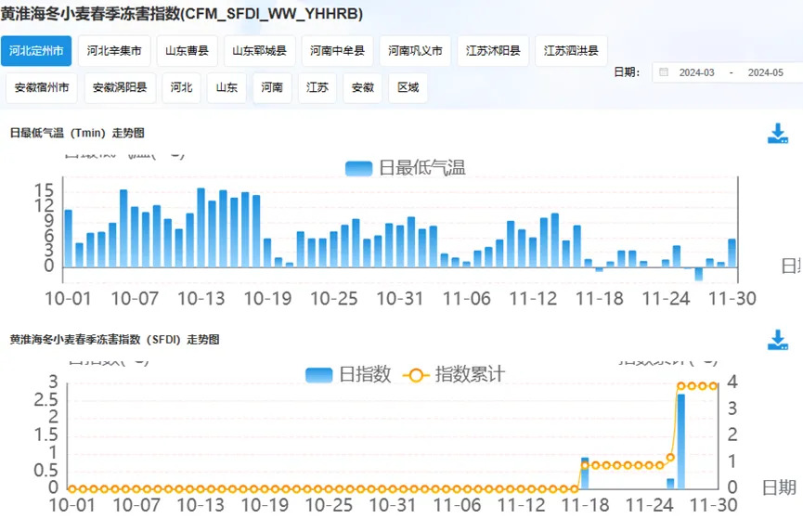The height and width of the screenshot is (532, 803).
Task: Switch to 河南中牟县
Action: tap(337, 51)
